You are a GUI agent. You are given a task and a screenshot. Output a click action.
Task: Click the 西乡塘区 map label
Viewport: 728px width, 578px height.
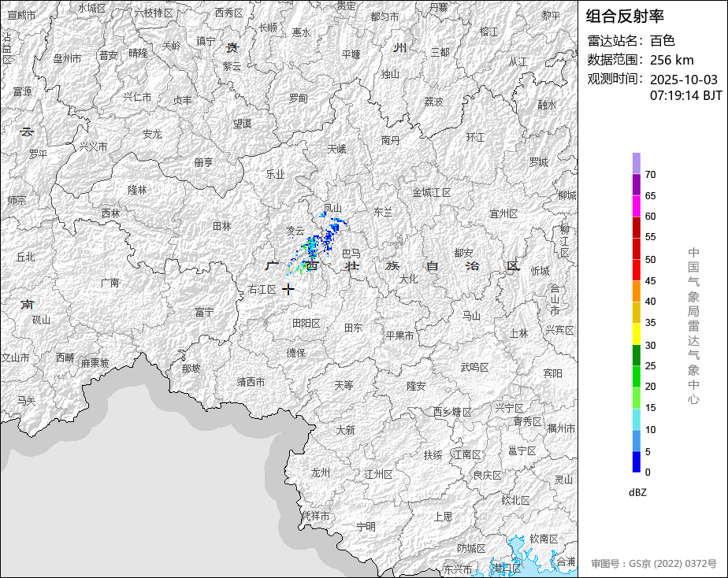coord(452,412)
